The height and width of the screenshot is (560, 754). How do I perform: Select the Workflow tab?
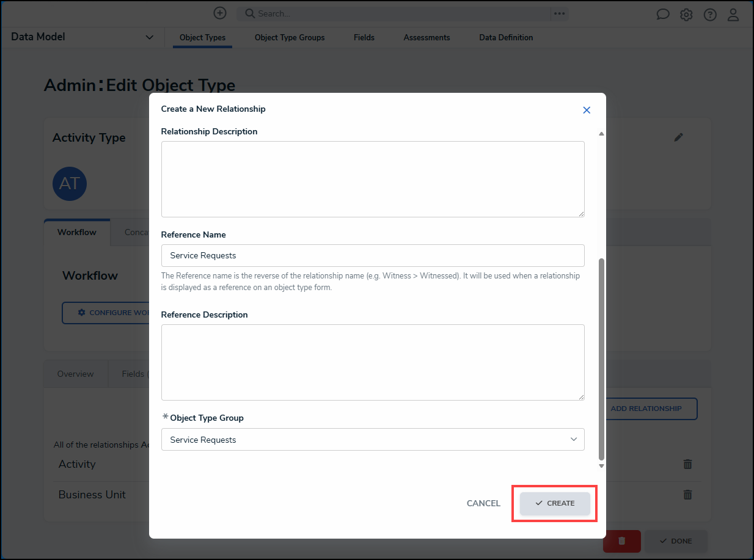(77, 232)
